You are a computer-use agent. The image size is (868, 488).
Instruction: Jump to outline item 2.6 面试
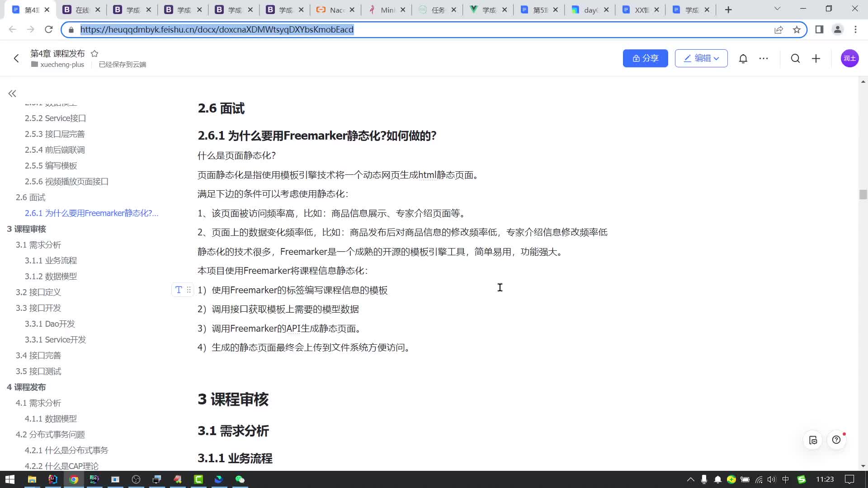tap(30, 197)
